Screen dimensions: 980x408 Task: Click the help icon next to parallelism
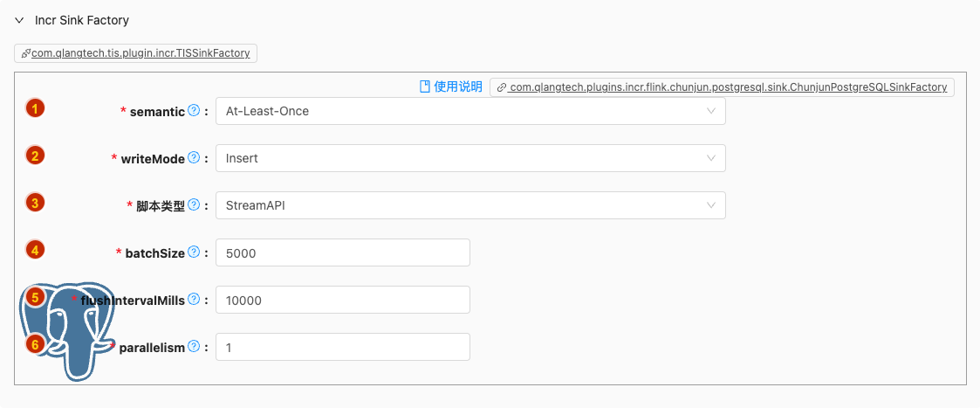[195, 347]
